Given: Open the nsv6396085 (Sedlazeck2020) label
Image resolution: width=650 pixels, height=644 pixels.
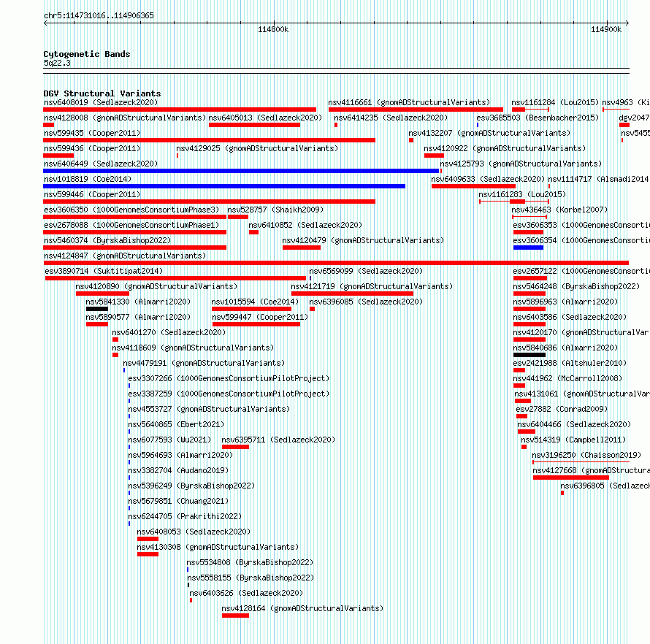Looking at the screenshot, I should coord(366,302).
